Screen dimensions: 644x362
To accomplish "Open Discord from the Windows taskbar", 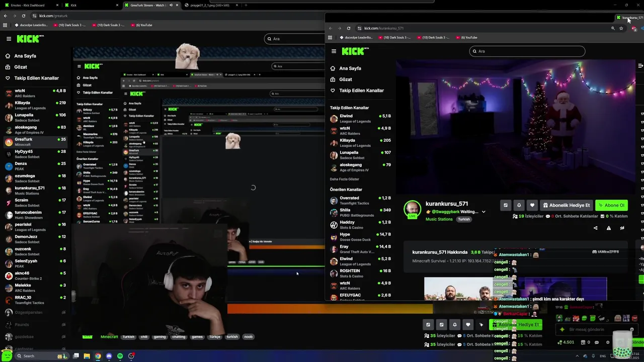I will point(109,356).
